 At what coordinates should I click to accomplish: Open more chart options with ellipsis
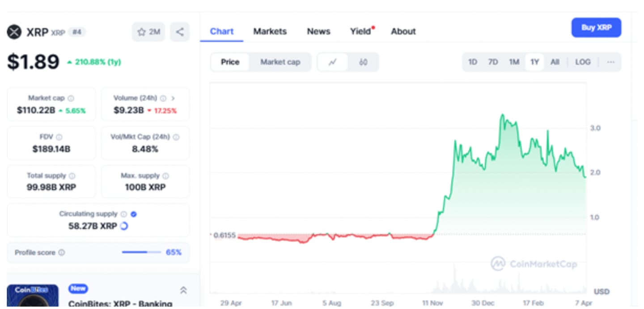click(610, 62)
